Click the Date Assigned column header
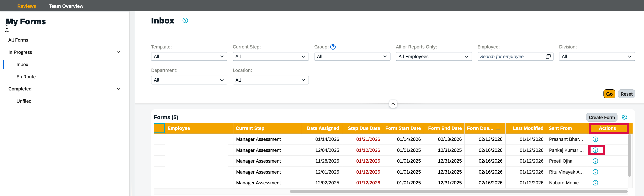This screenshot has height=196, width=644. click(322, 128)
